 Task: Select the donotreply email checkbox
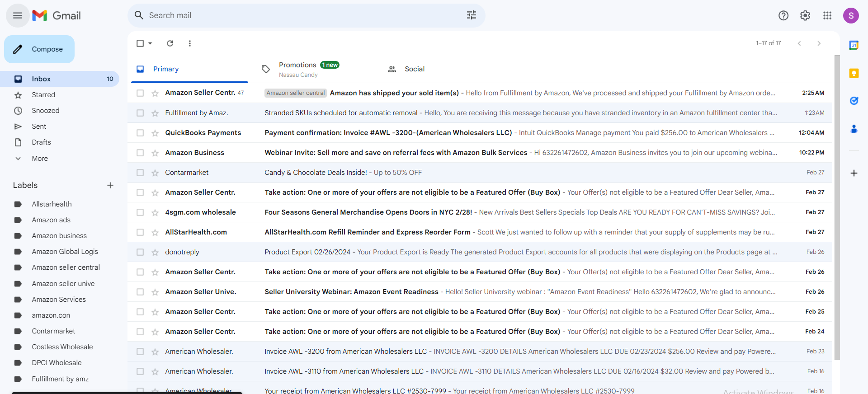point(140,252)
